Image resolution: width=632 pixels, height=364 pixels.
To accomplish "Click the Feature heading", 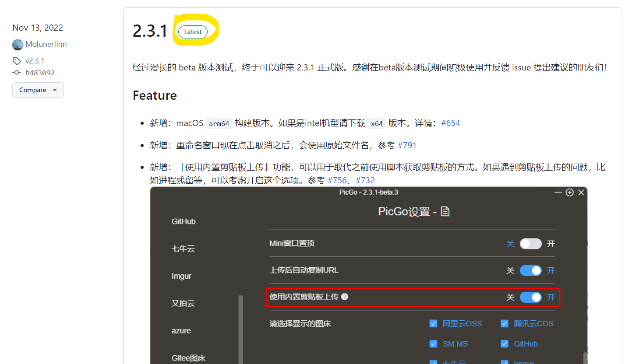I will click(155, 95).
